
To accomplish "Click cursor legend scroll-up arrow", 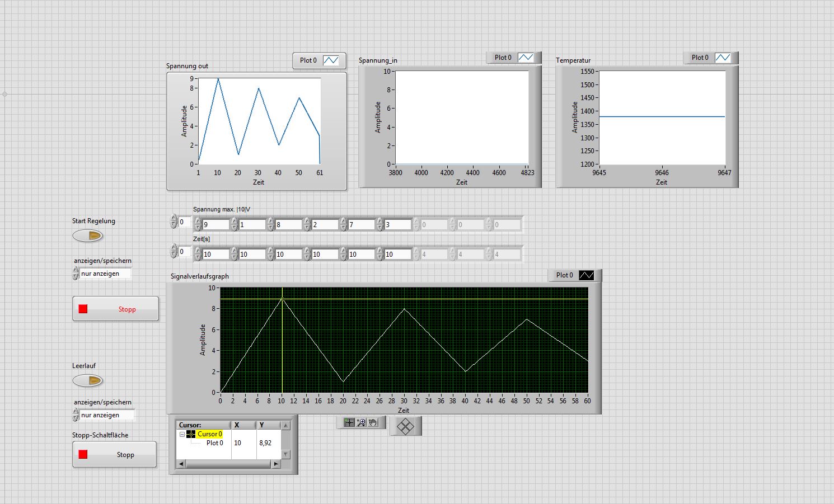I will 285,426.
